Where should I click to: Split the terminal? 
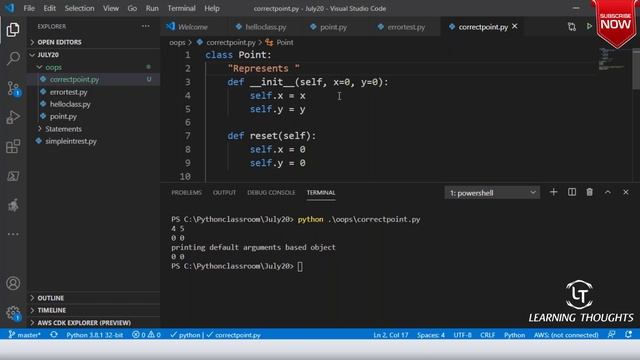point(572,192)
